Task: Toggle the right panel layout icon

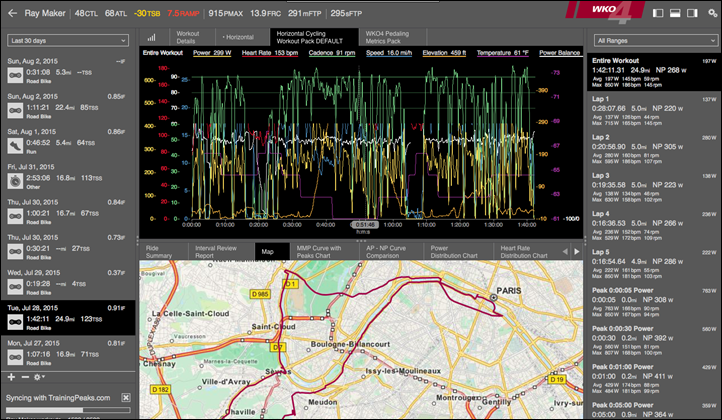Action: 692,13
